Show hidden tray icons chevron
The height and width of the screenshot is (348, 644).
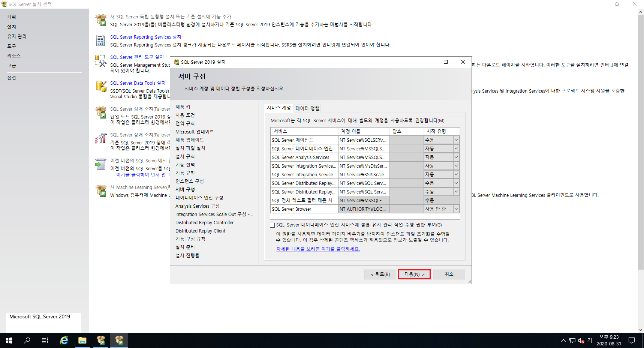(x=563, y=340)
